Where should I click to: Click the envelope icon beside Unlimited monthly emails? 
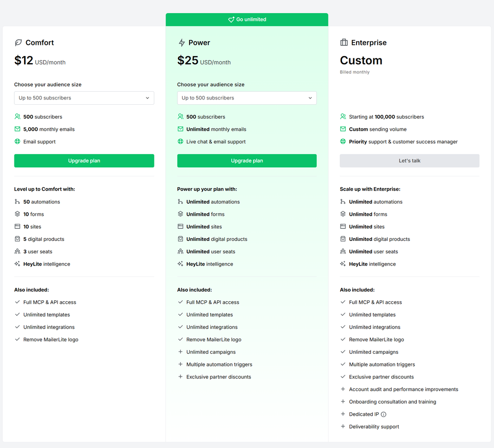180,129
